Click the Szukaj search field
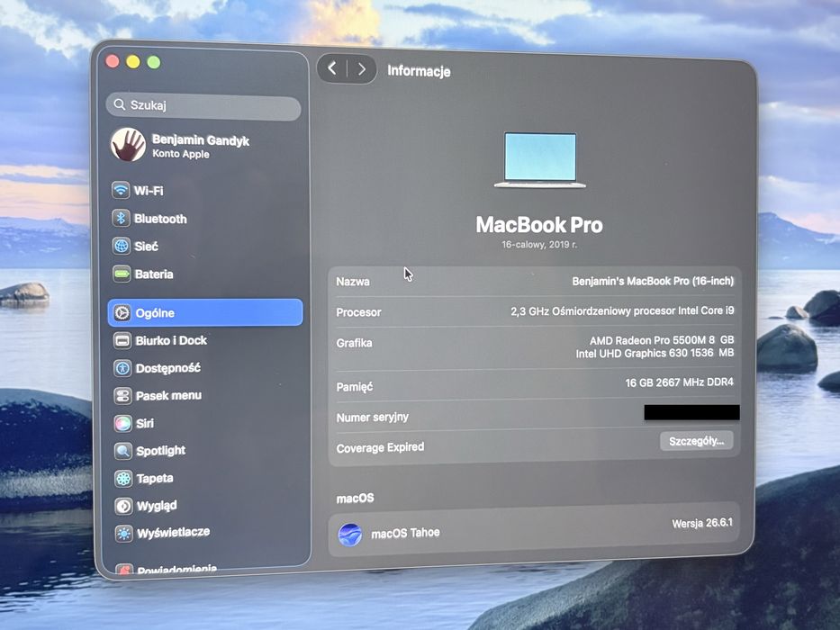The image size is (840, 630). click(203, 106)
